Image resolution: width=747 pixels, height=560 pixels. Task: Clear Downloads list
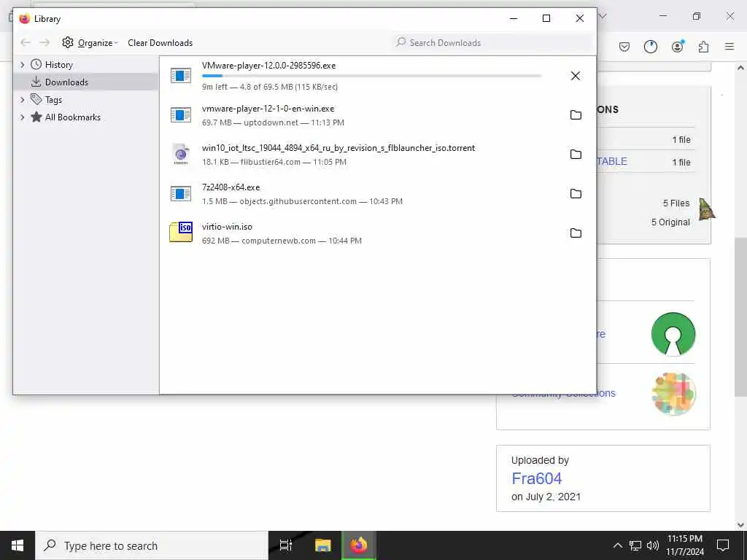pyautogui.click(x=160, y=43)
